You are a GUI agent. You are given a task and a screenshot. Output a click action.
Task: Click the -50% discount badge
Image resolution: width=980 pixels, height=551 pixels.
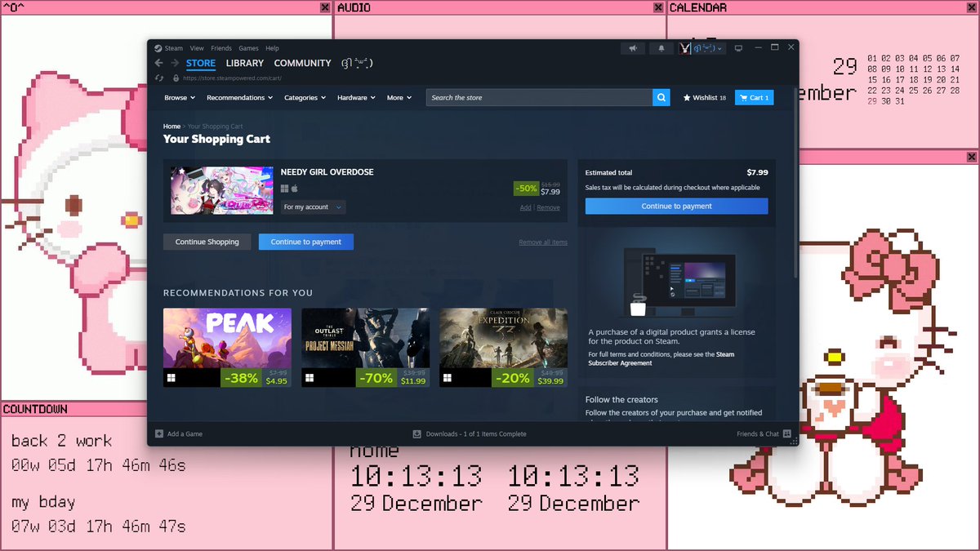[526, 189]
